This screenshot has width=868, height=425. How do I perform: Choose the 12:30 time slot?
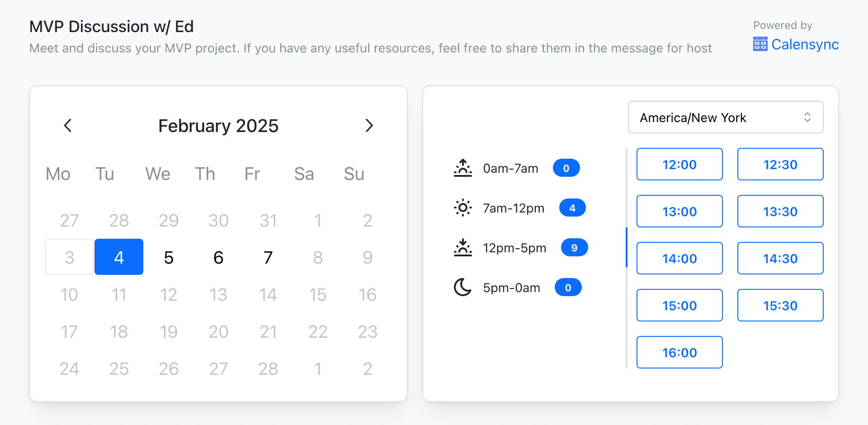point(780,164)
